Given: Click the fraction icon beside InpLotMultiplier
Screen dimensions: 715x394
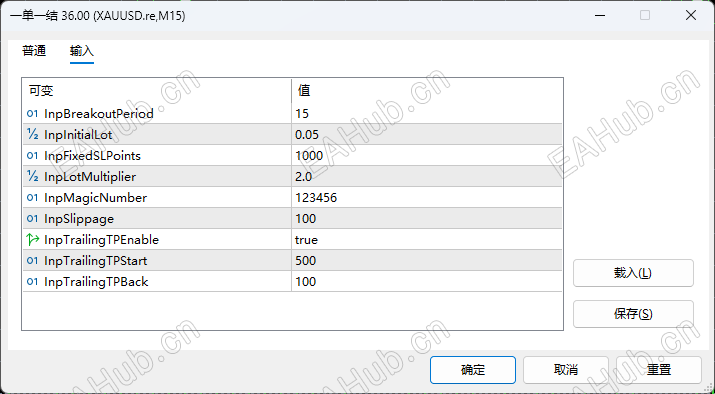Looking at the screenshot, I should coord(32,176).
